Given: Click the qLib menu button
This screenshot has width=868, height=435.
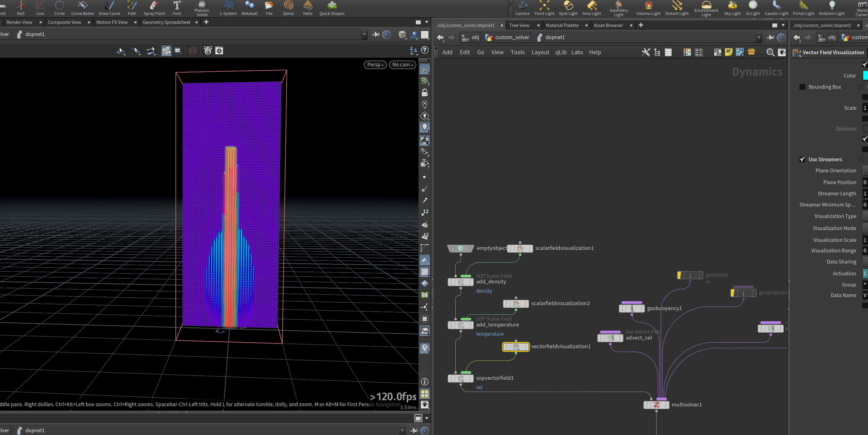Looking at the screenshot, I should click(x=561, y=52).
